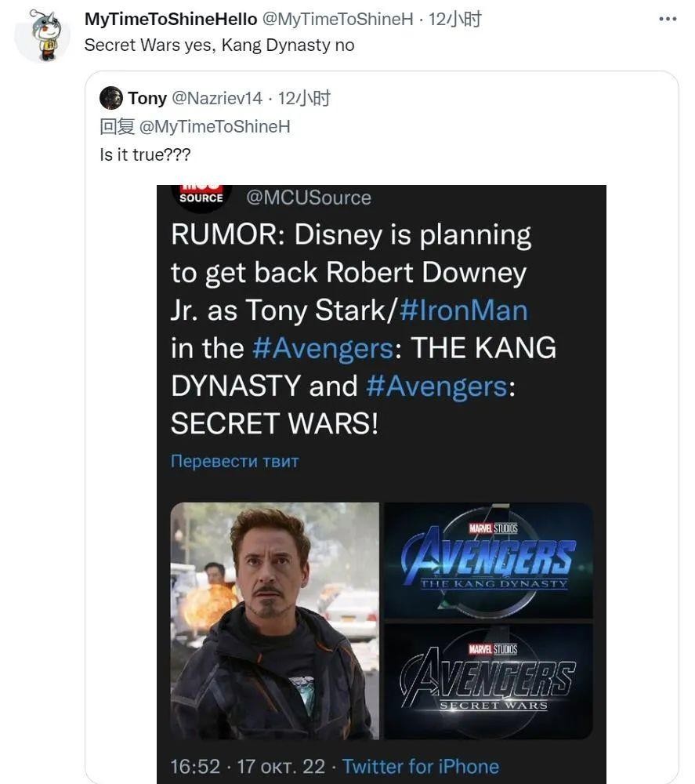The width and height of the screenshot is (695, 784).
Task: Open the Avengers Kang Dynasty logo image
Action: [488, 560]
